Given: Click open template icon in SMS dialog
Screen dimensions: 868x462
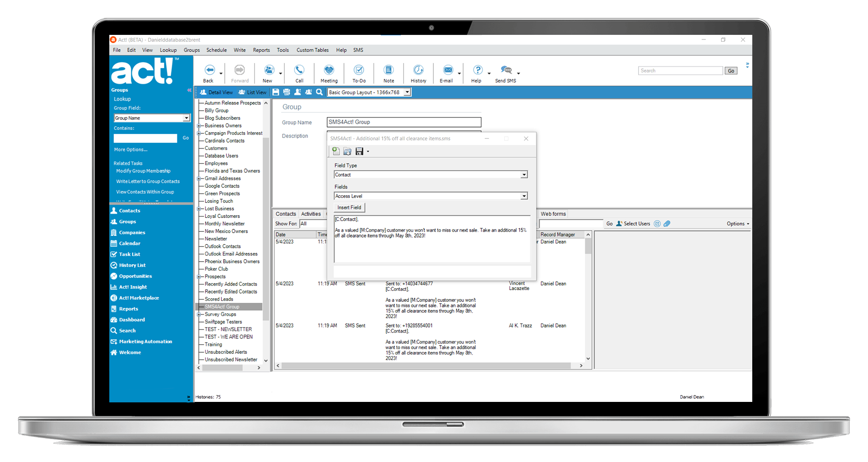Looking at the screenshot, I should pyautogui.click(x=347, y=151).
